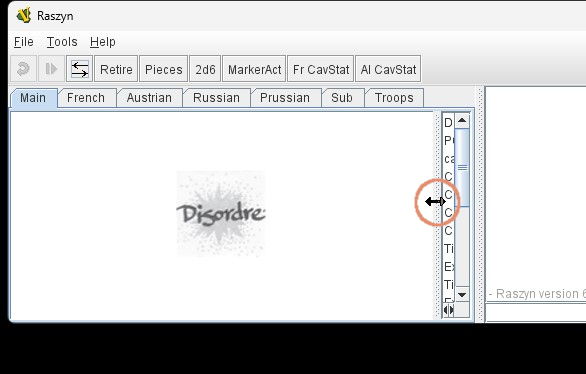Click the Disordre marker image

[x=221, y=214]
